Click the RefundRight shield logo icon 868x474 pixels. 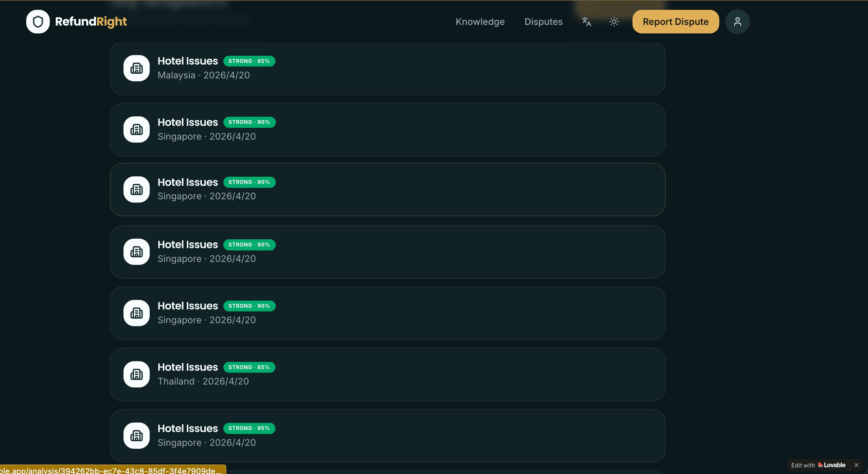[x=38, y=22]
